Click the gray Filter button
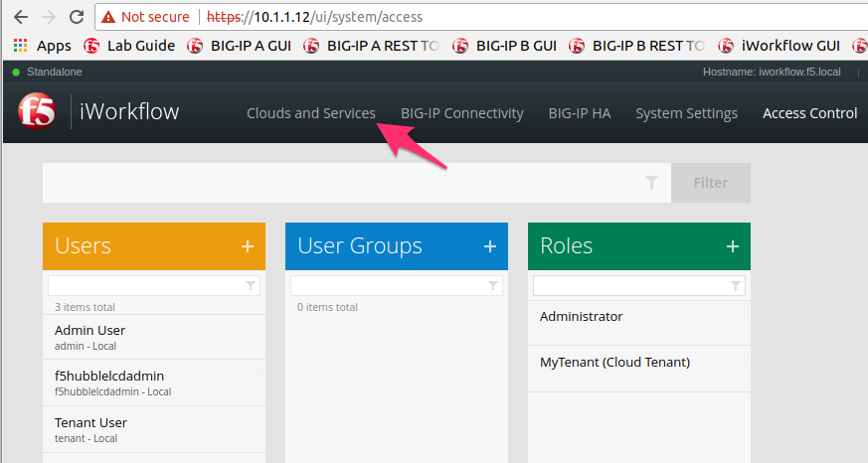The image size is (868, 463). (711, 183)
